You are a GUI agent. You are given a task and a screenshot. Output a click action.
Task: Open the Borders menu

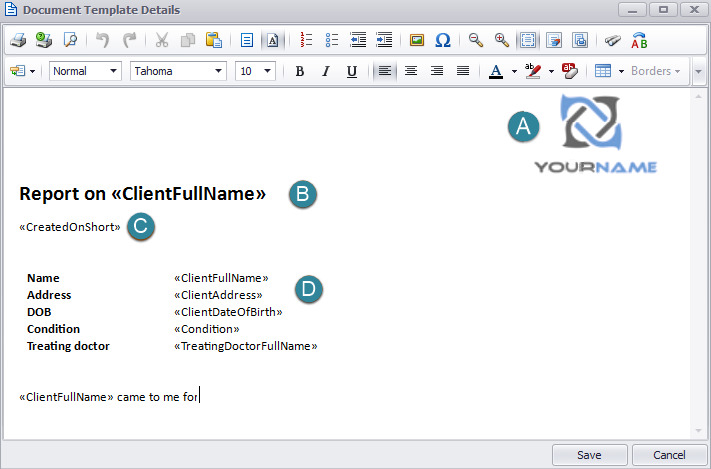tap(656, 71)
